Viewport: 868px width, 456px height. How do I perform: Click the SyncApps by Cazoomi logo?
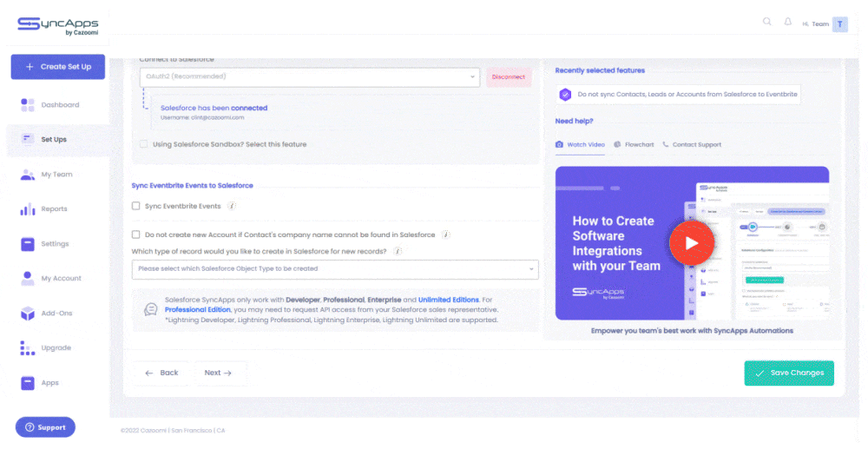[58, 26]
